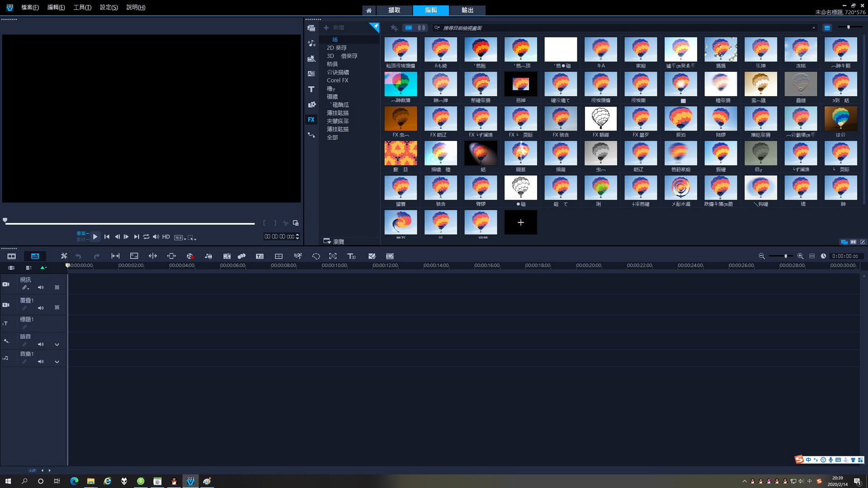868x488 pixels.
Task: Click the Customize Toolbar tools icon
Action: pyautogui.click(x=64, y=256)
